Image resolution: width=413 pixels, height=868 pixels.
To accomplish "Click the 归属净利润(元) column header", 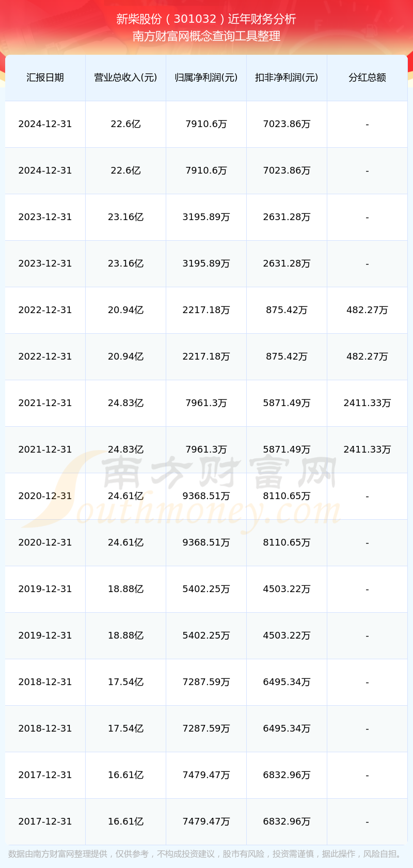I will 206,78.
